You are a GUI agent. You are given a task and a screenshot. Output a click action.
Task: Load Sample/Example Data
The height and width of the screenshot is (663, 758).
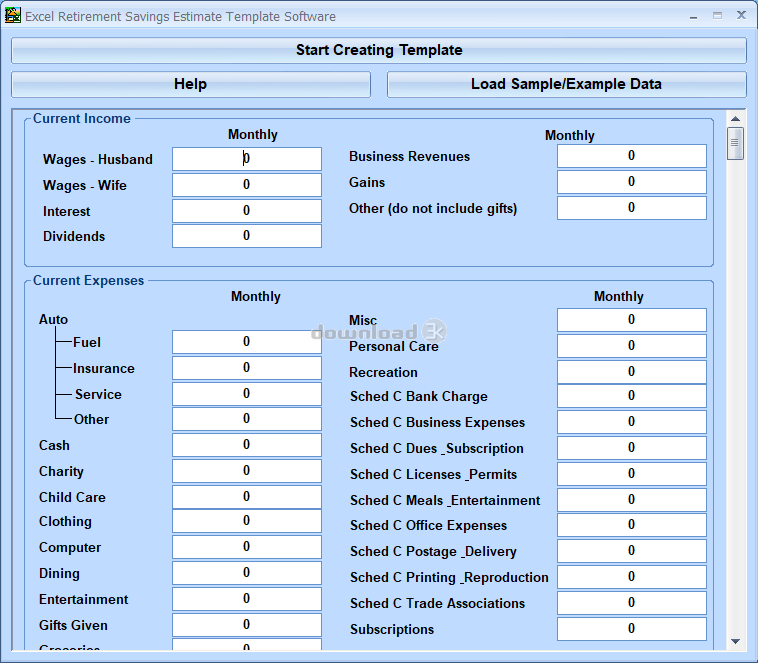click(x=567, y=84)
